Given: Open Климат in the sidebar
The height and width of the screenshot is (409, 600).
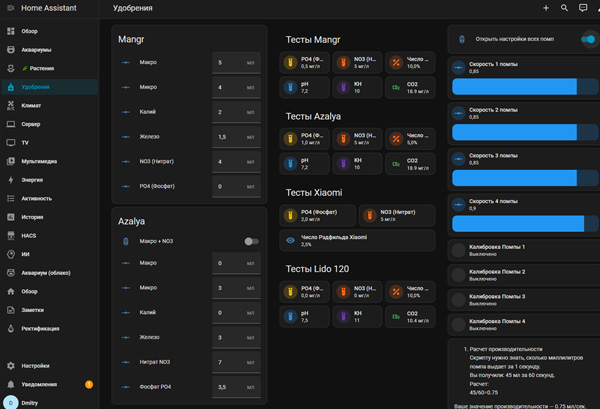Looking at the screenshot, I should click(x=50, y=105).
